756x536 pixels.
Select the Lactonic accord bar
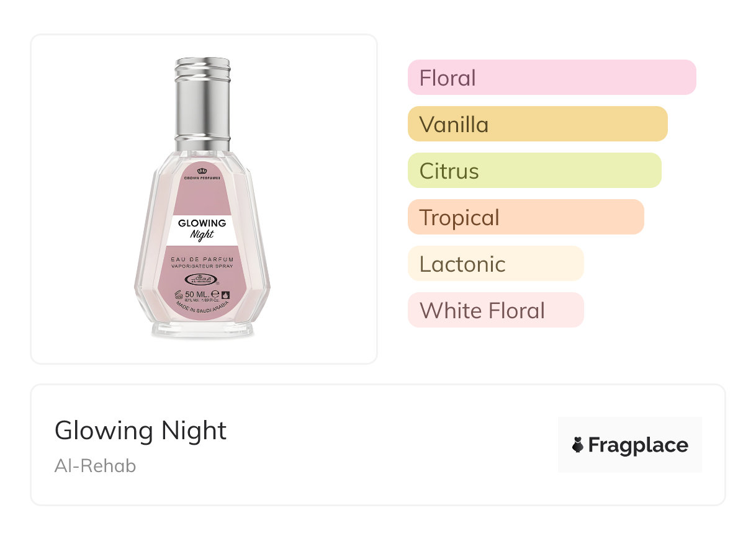[495, 264]
